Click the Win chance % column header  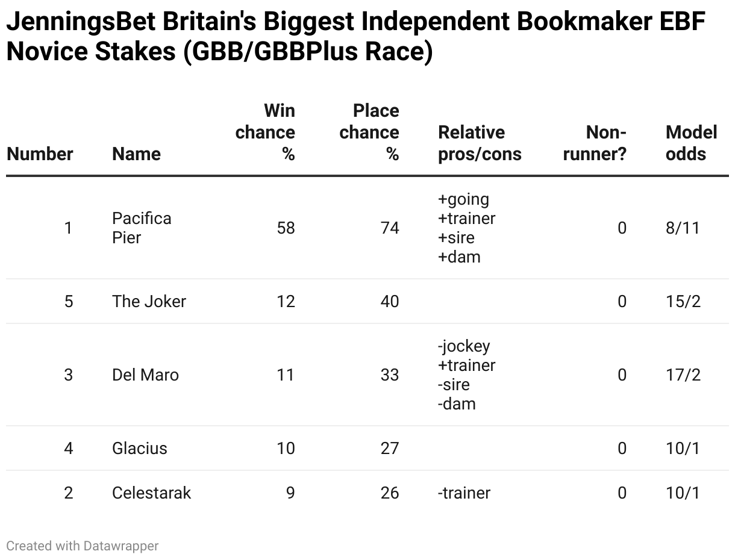tap(265, 132)
